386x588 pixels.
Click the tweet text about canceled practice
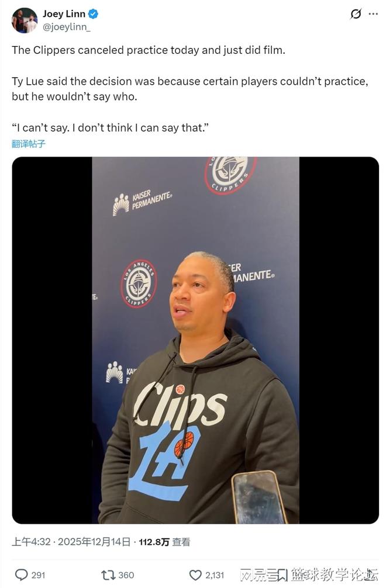click(x=149, y=50)
